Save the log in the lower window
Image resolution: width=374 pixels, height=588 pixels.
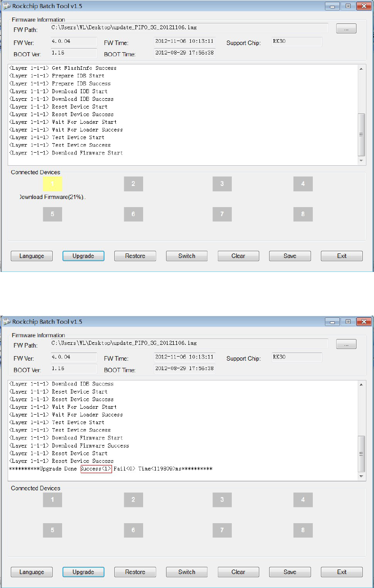(290, 572)
